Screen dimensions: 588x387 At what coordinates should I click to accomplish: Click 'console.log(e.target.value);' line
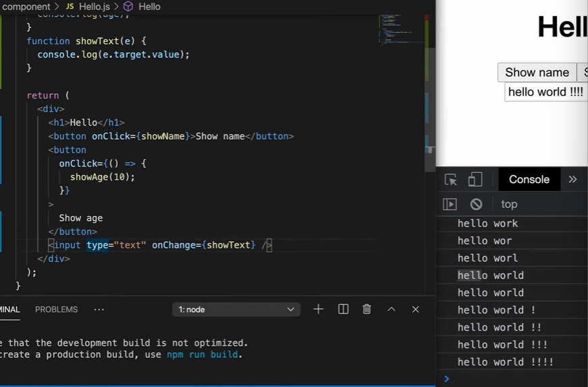click(113, 55)
